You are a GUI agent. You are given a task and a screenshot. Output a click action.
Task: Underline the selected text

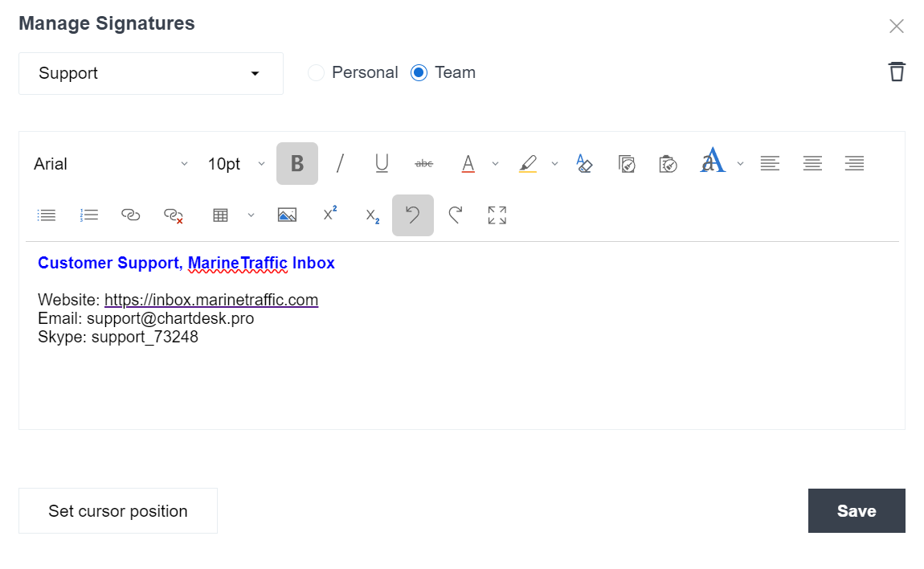382,163
